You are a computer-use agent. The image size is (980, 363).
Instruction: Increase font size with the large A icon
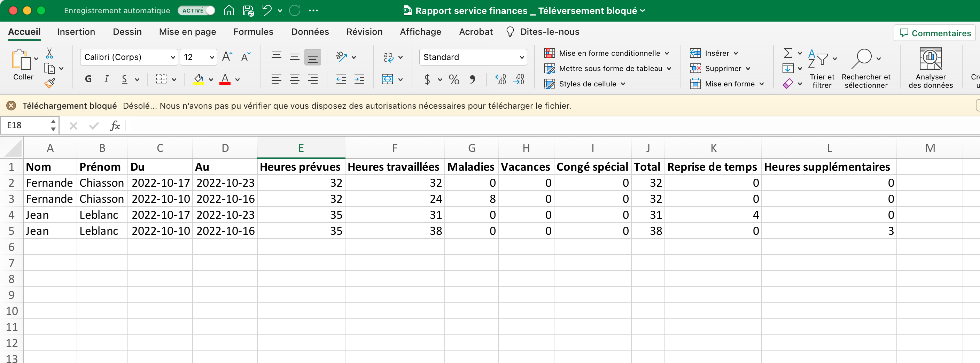click(x=227, y=57)
